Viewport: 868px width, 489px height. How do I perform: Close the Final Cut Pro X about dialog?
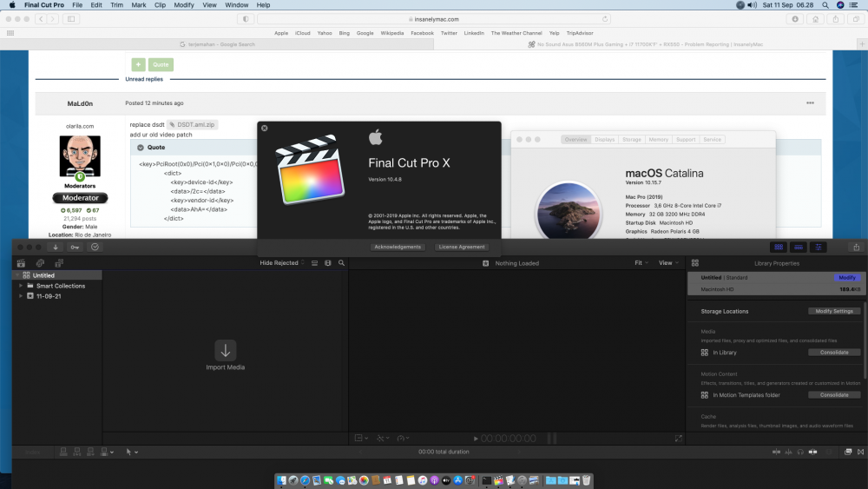(265, 128)
